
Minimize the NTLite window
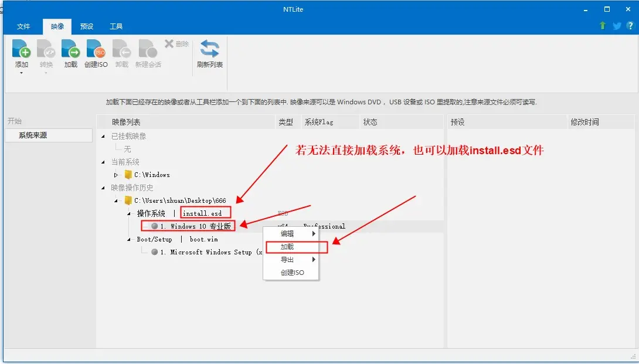click(x=586, y=9)
